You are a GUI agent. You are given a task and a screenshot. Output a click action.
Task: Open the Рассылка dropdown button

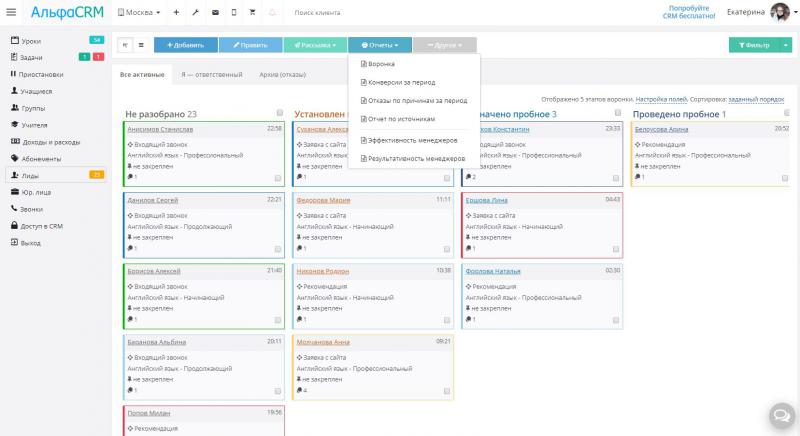tap(313, 45)
